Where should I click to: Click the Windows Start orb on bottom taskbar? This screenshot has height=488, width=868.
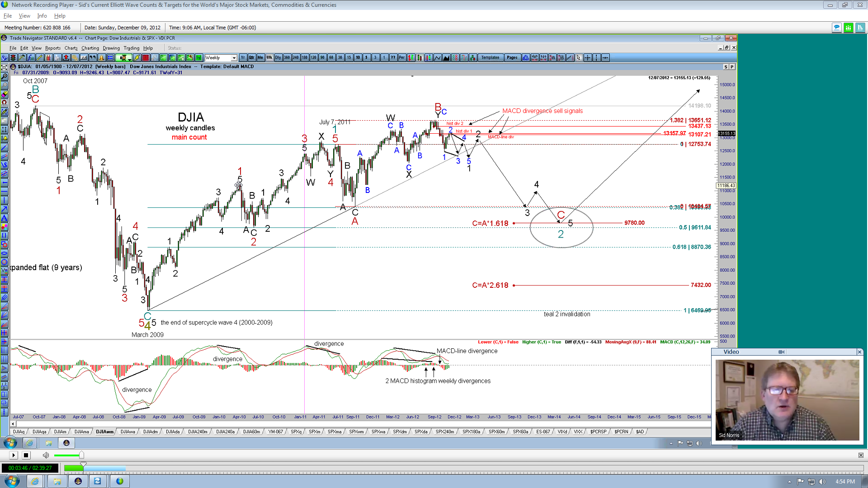[x=12, y=481]
